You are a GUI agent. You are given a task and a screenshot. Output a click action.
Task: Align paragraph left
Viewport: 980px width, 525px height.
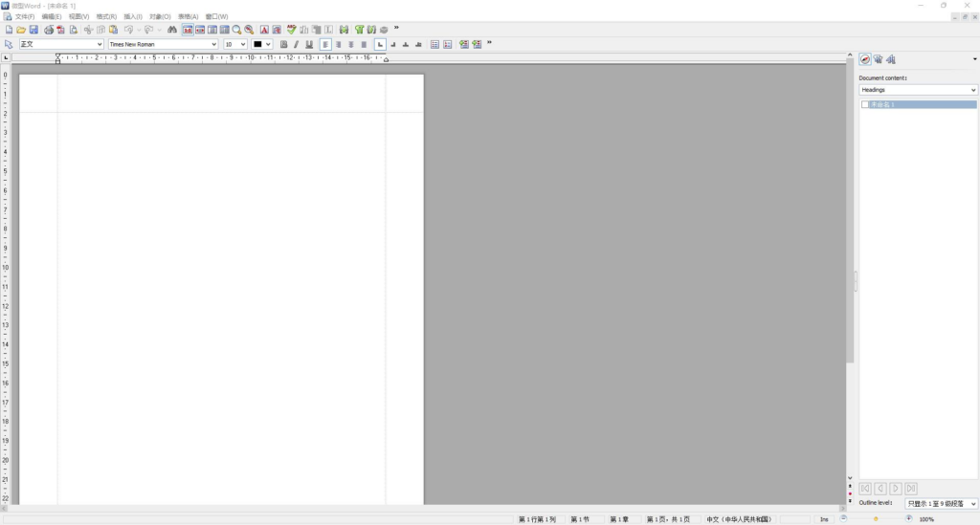pos(325,44)
